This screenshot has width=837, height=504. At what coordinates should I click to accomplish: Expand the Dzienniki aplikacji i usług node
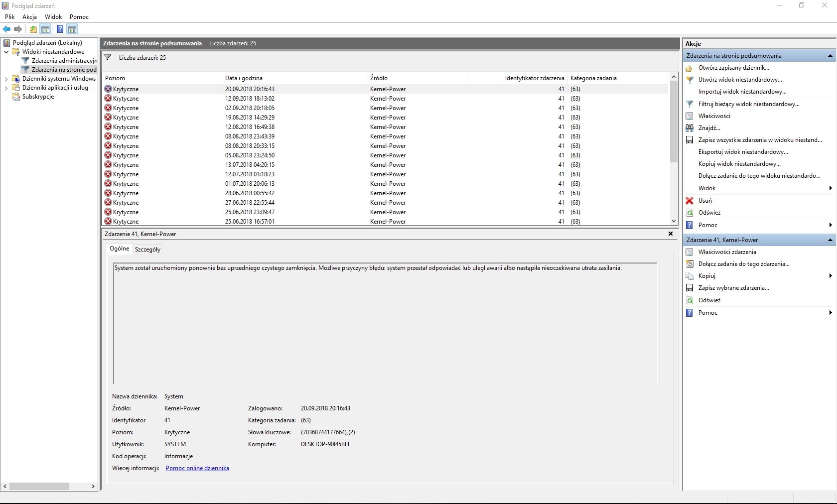(6, 88)
